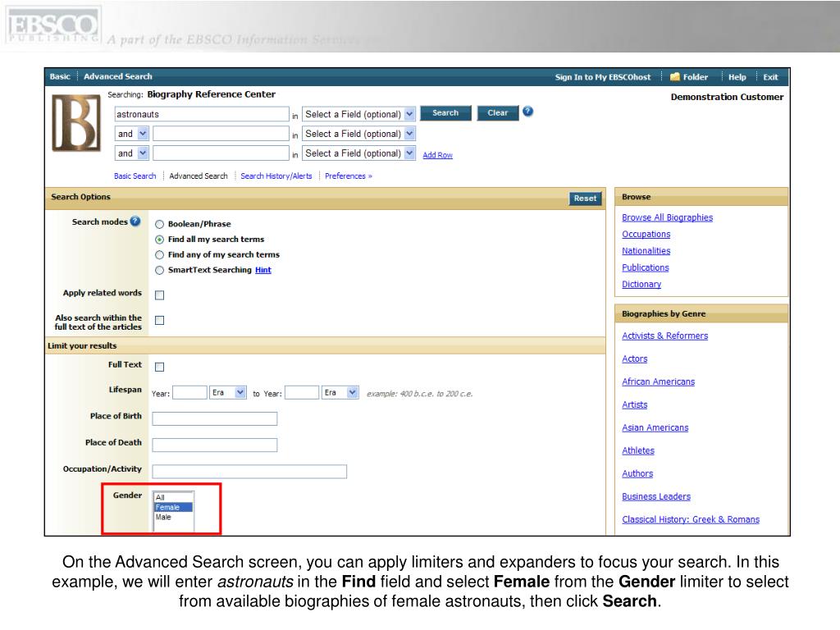This screenshot has width=840, height=630.
Task: Click the Biography Reference Center B logo
Action: [x=76, y=123]
